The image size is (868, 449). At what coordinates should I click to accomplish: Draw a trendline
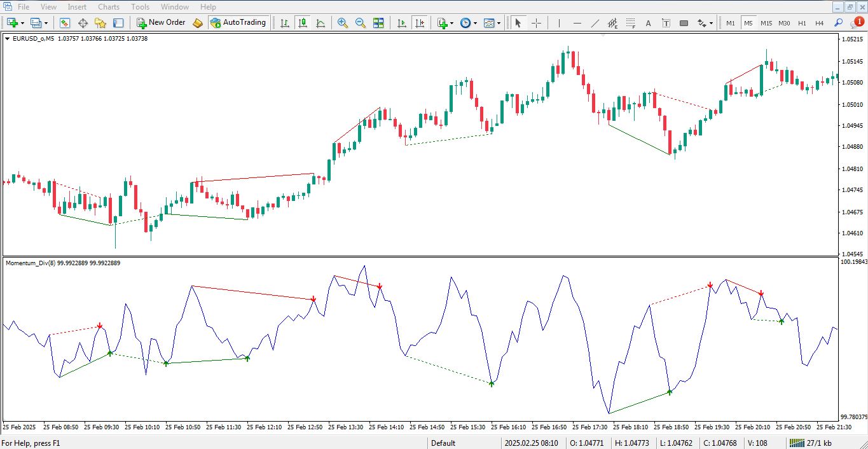pyautogui.click(x=595, y=23)
